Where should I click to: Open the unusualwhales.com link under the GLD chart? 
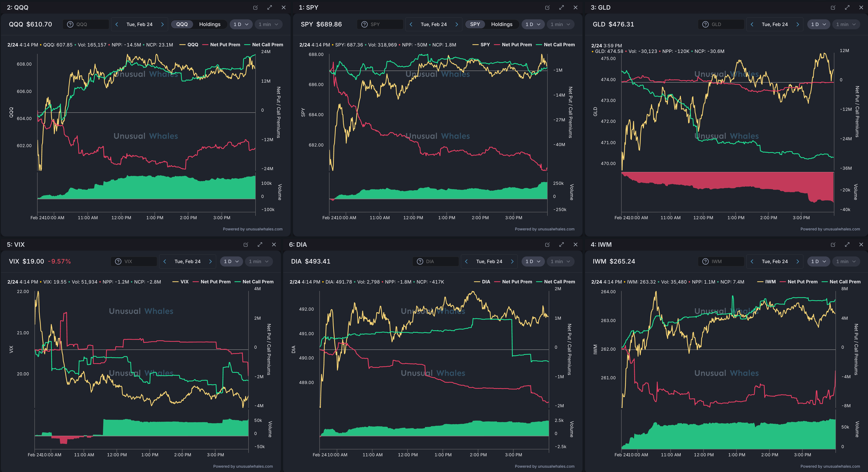[841, 229]
